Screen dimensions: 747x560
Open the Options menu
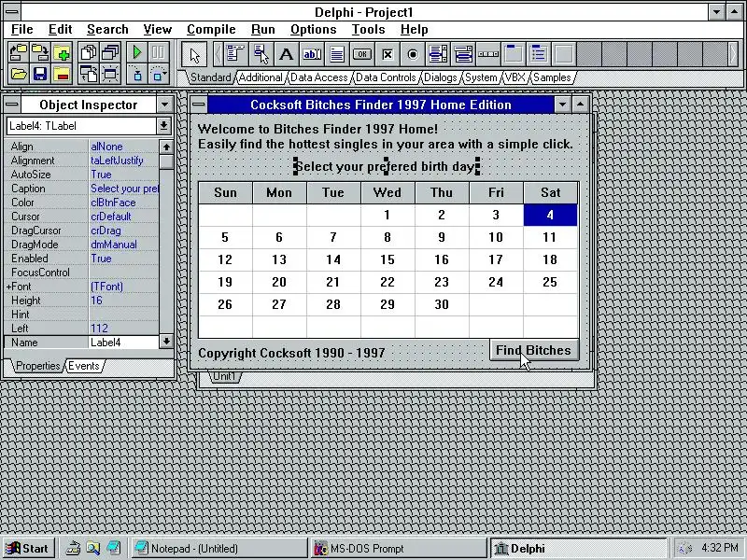click(314, 30)
